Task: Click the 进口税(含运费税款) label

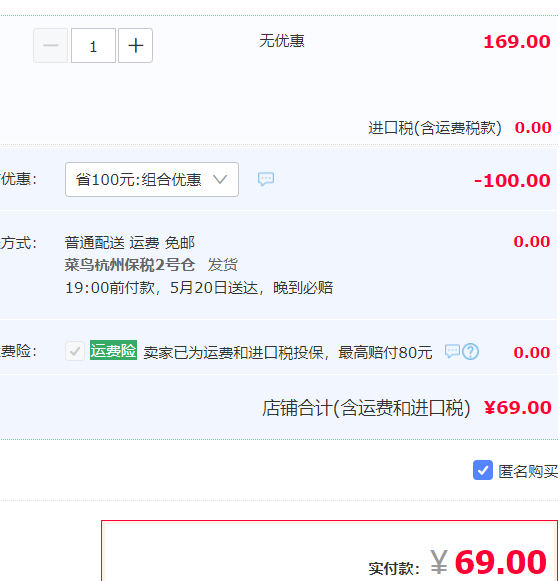Action: tap(435, 128)
